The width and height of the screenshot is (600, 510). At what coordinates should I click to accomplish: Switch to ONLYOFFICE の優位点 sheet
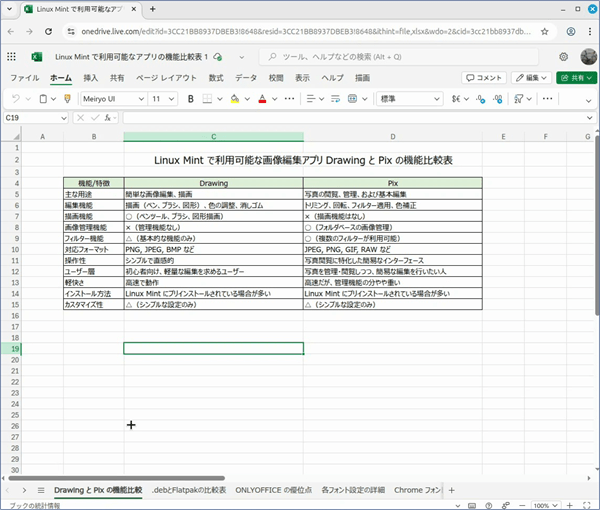click(x=273, y=490)
